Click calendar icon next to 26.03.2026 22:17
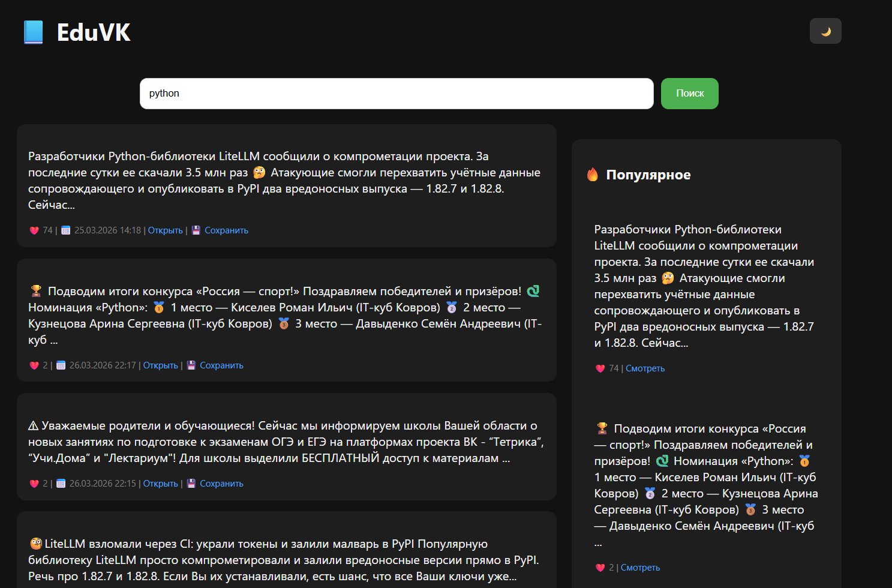The image size is (892, 588). [x=61, y=365]
